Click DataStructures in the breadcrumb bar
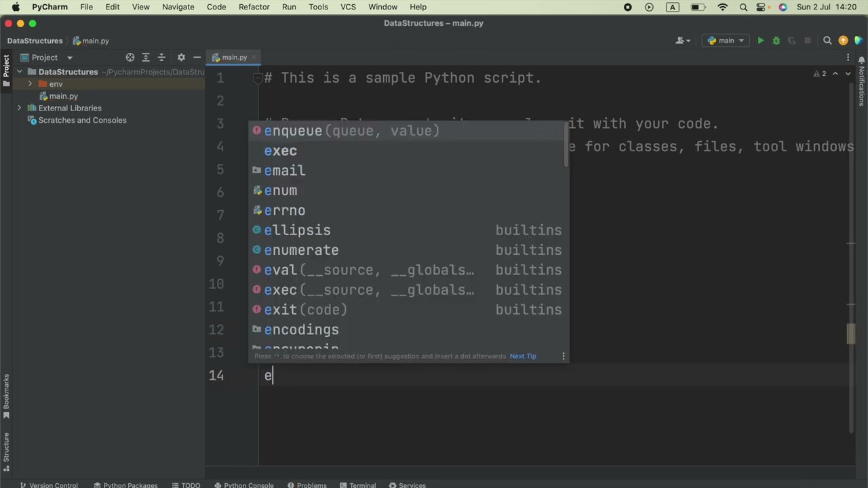 (35, 41)
